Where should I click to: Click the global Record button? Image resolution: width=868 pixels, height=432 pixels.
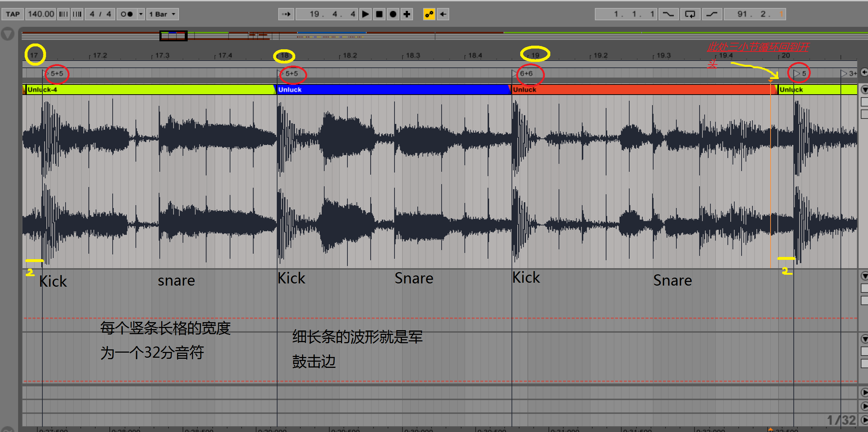[x=393, y=14]
